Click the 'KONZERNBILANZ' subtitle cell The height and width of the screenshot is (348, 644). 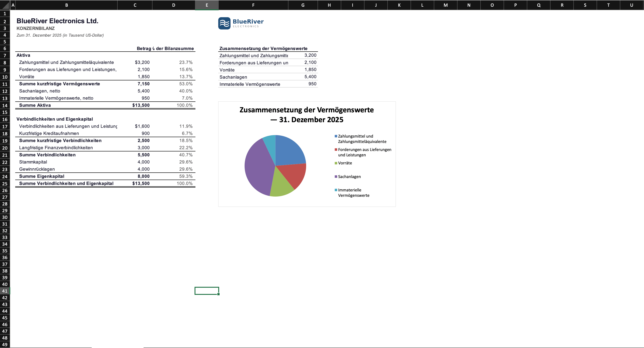click(36, 28)
